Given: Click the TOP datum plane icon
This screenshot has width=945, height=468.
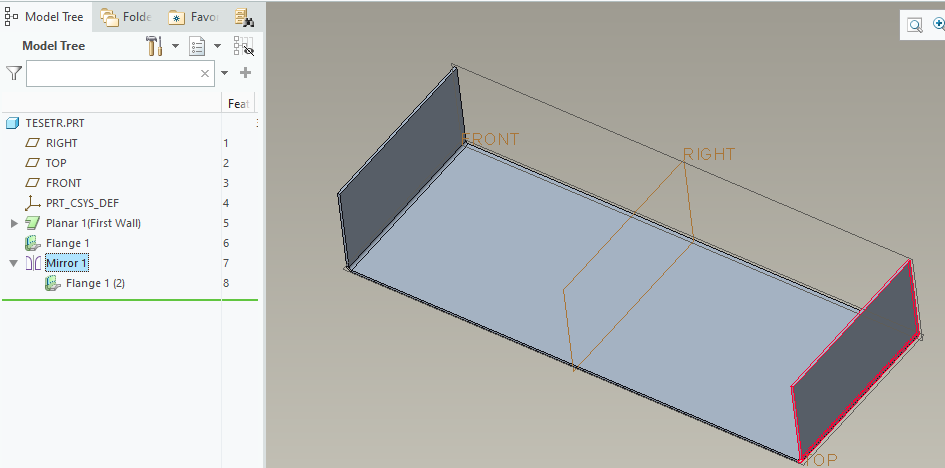Looking at the screenshot, I should pyautogui.click(x=32, y=163).
